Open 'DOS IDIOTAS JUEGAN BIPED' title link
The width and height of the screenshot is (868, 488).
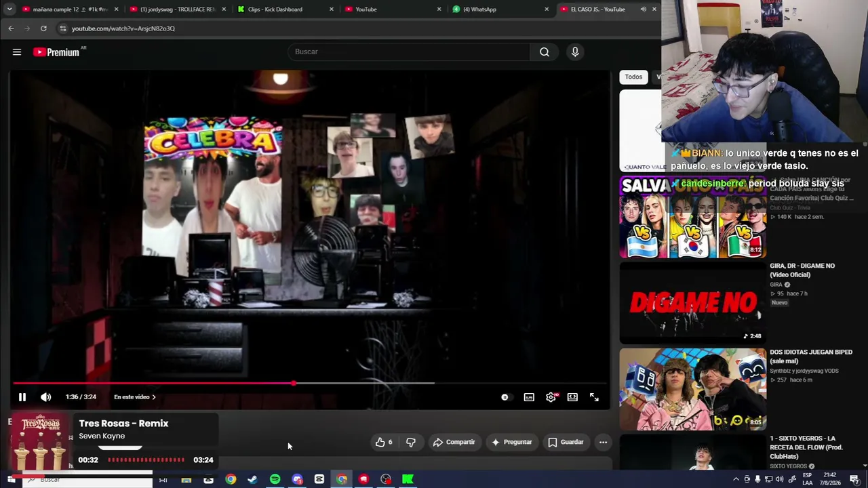point(811,357)
